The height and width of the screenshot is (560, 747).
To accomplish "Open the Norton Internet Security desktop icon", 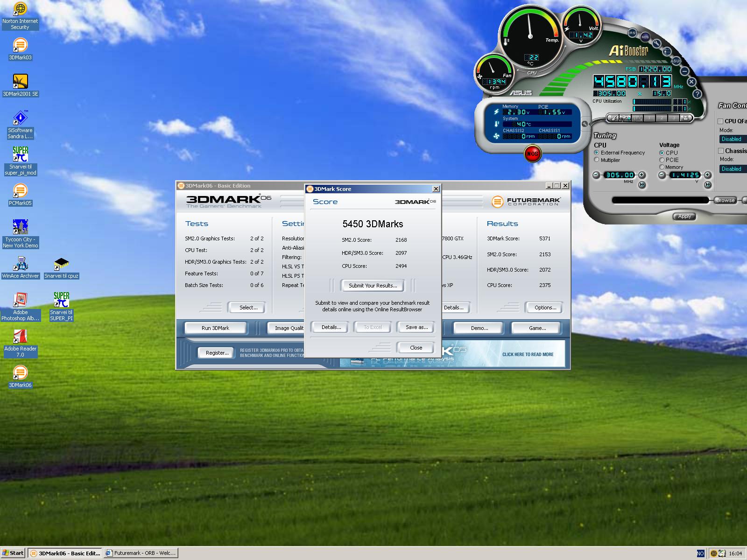I will [20, 16].
